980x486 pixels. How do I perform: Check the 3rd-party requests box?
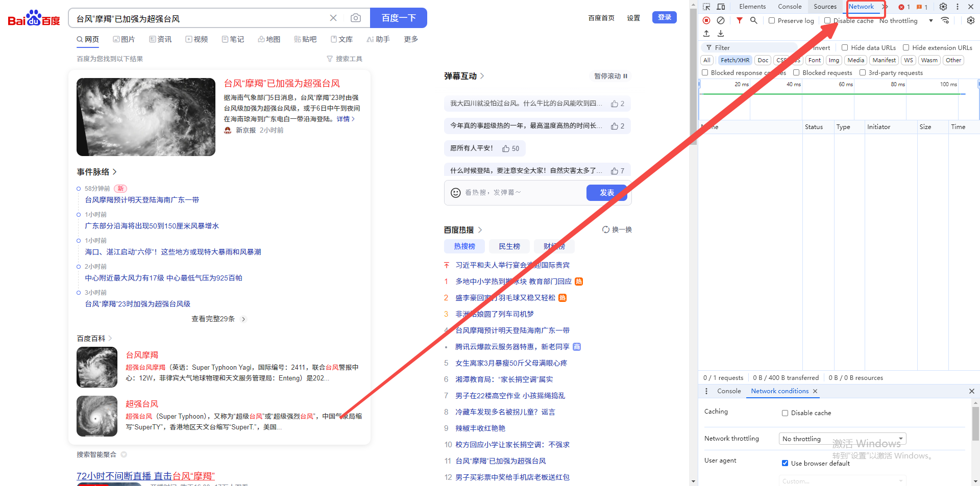[863, 72]
